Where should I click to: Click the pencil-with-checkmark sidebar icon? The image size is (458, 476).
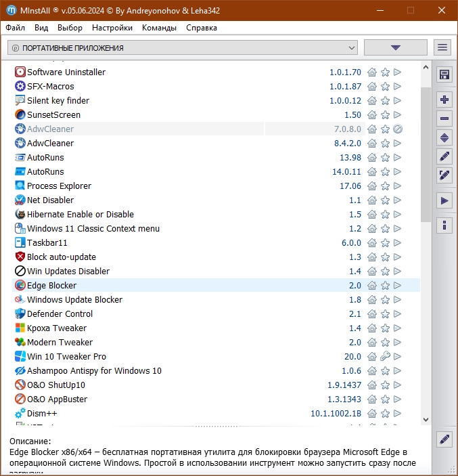pyautogui.click(x=444, y=175)
